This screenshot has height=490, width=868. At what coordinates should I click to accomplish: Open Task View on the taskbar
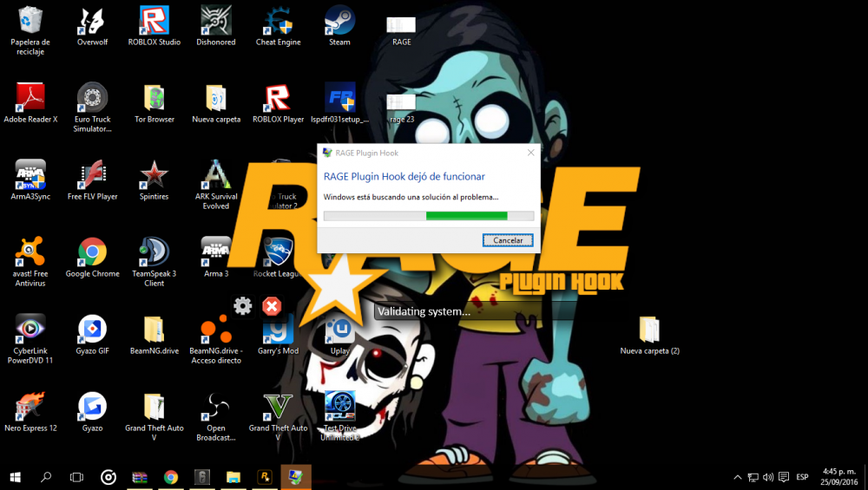coord(76,477)
